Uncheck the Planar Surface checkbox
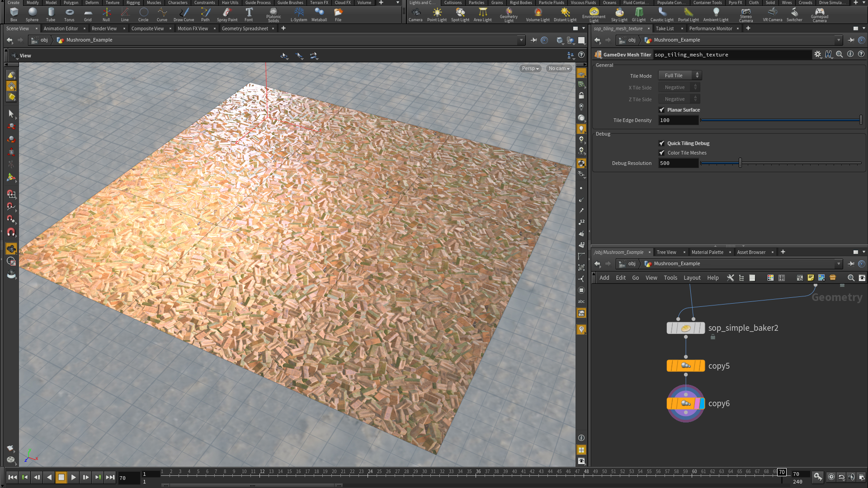Screen dimensions: 868x488 (x=662, y=110)
